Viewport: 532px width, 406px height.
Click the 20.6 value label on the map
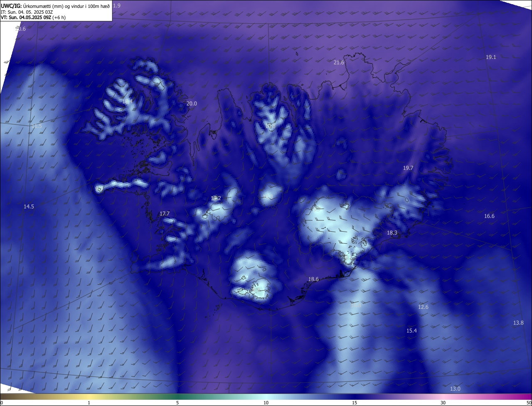pyautogui.click(x=20, y=29)
